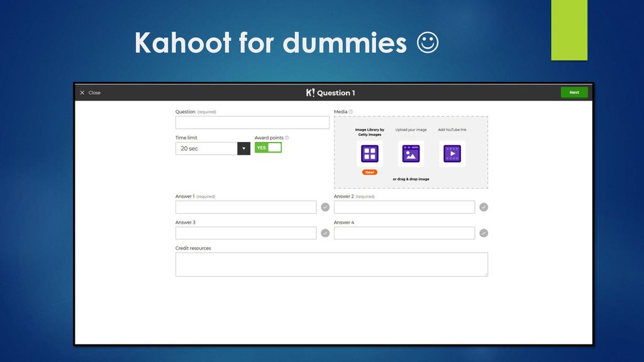
Task: Click the Upload your image icon
Action: [411, 153]
